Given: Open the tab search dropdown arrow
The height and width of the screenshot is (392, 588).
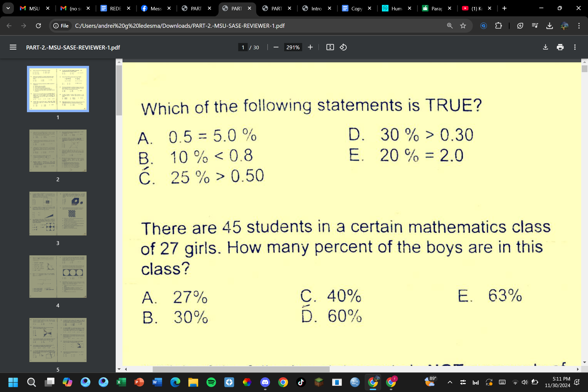Looking at the screenshot, I should [x=8, y=8].
